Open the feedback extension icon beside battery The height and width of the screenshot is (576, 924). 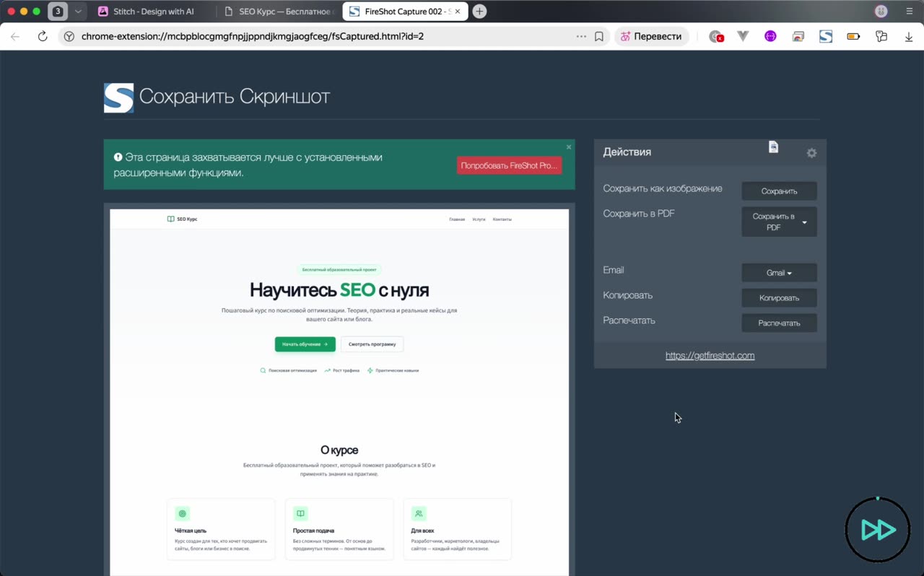[881, 36]
